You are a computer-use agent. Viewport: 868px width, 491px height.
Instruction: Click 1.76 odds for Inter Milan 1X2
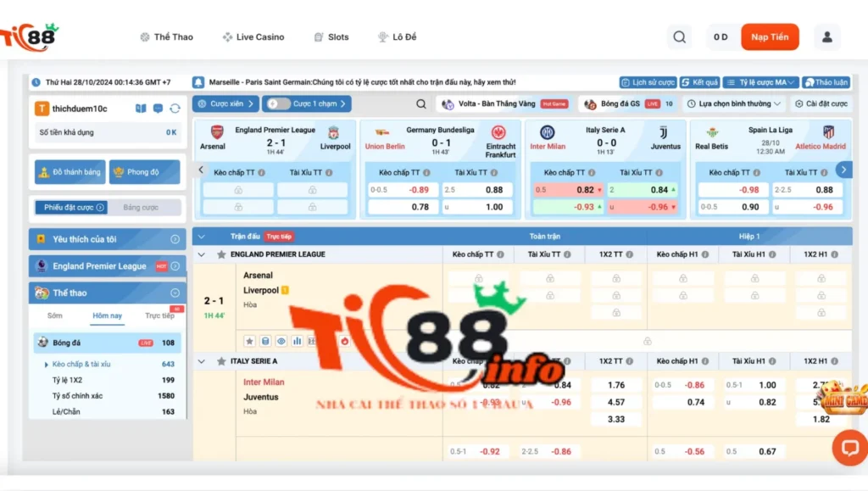[x=616, y=385]
